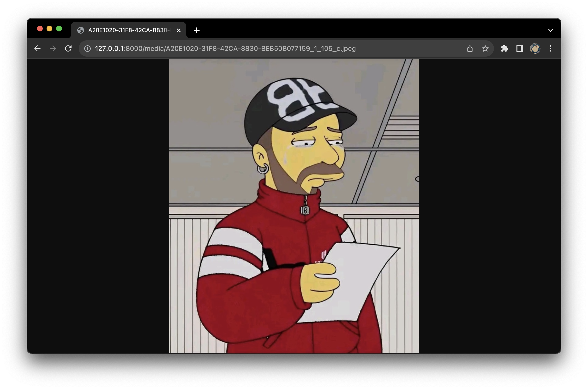
Task: Minimize the window with yellow button
Action: pos(49,29)
